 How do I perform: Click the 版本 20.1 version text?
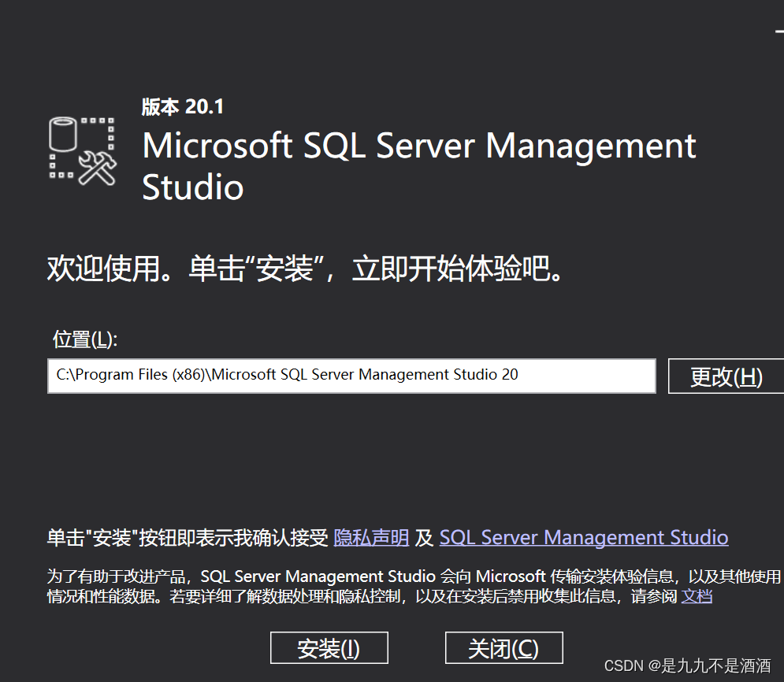click(182, 106)
